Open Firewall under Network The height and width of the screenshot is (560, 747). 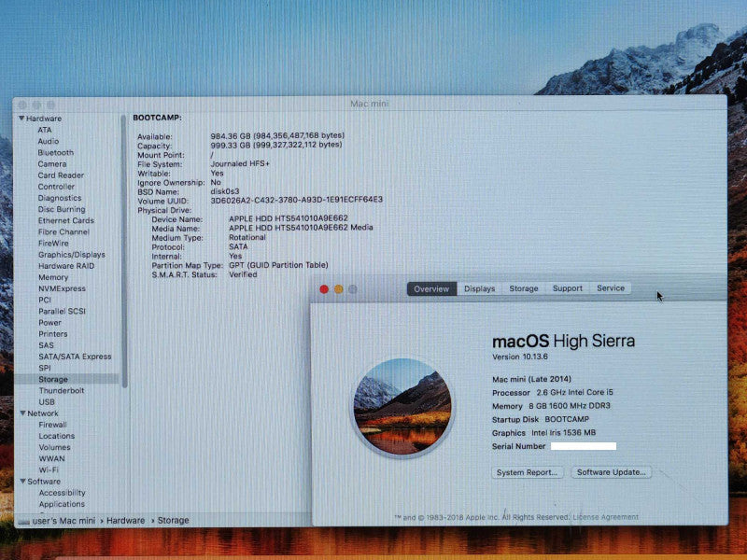tap(52, 425)
